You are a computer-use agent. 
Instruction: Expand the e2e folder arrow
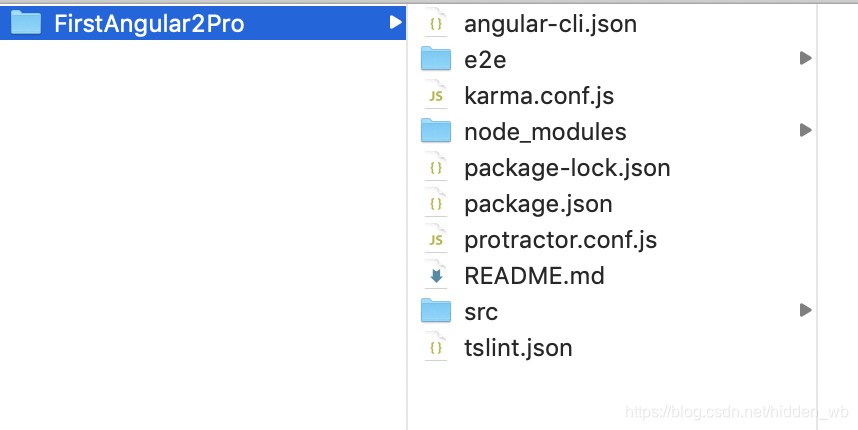(805, 58)
